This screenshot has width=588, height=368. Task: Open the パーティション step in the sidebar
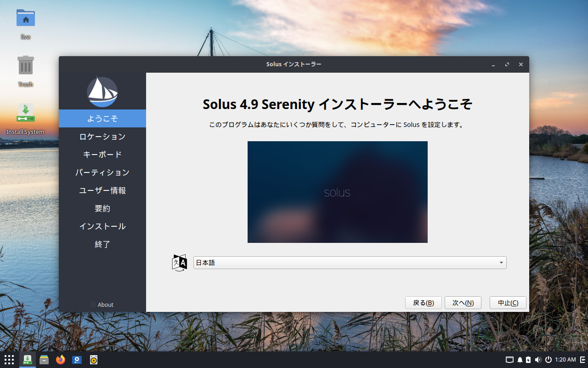coord(102,172)
